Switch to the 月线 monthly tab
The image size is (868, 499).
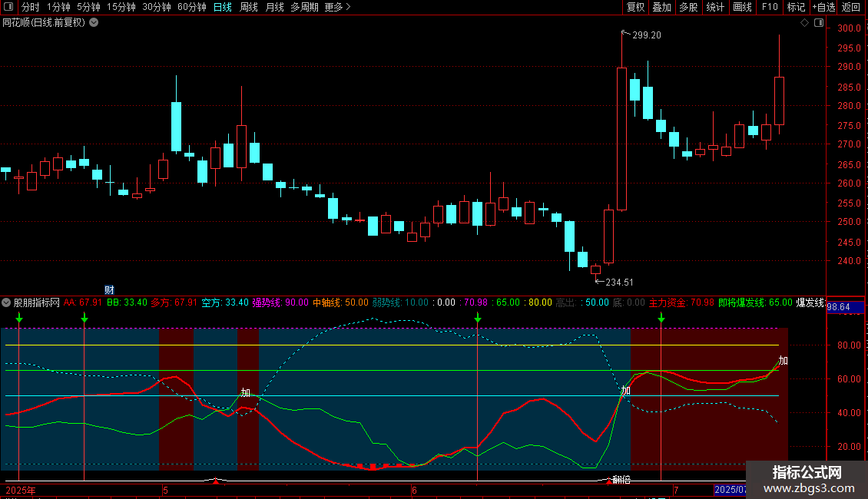pyautogui.click(x=274, y=7)
